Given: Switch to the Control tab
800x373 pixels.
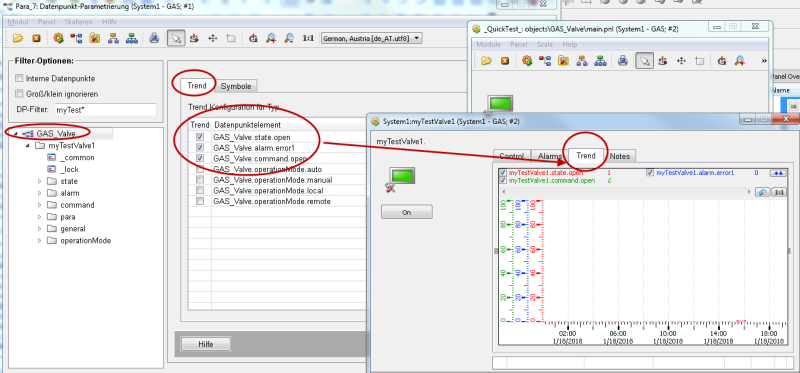Looking at the screenshot, I should pyautogui.click(x=512, y=157).
